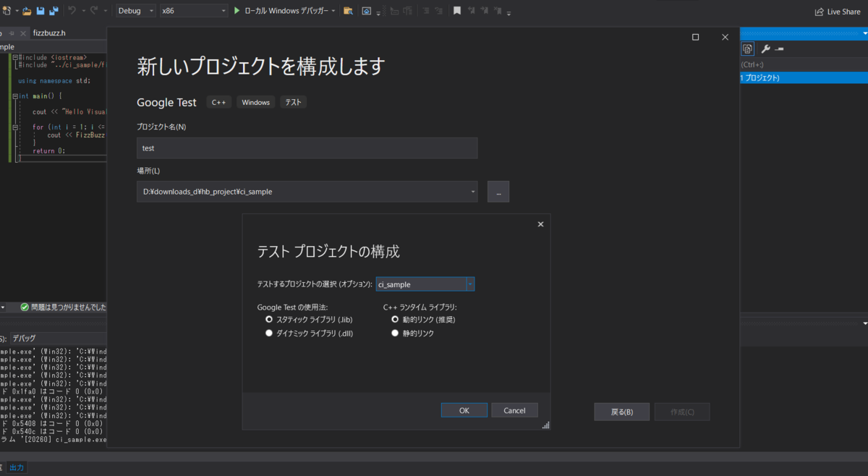
Task: Switch to the 出力 output tab
Action: pos(17,467)
